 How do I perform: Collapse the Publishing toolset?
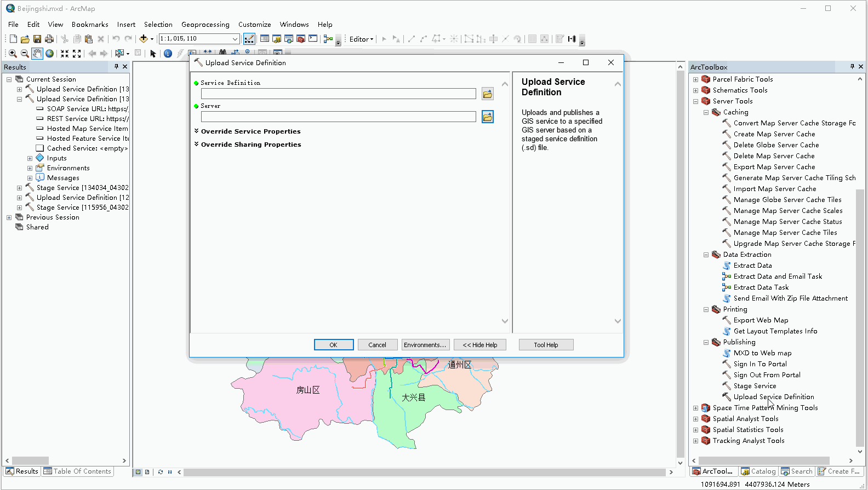[706, 342]
